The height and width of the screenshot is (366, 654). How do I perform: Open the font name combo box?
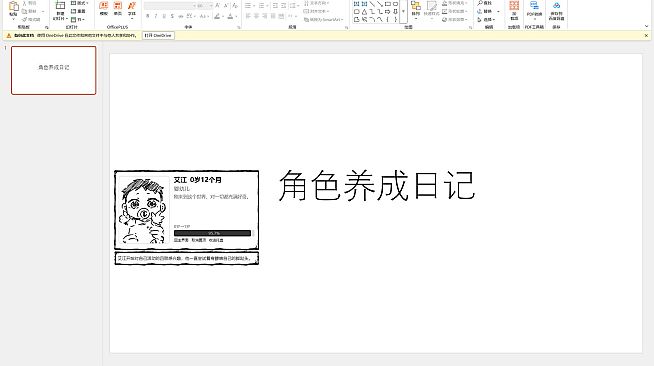point(170,5)
